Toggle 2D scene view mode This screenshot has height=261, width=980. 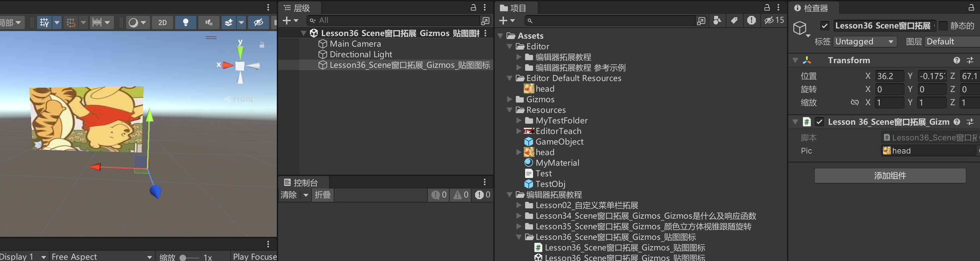pyautogui.click(x=163, y=22)
